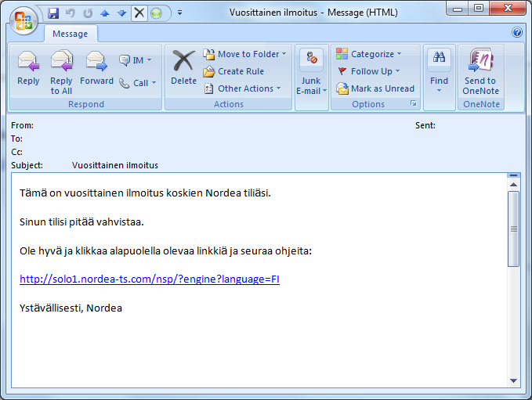This screenshot has width=532, height=400.
Task: Click the X delete icon in the quick access toolbar
Action: click(139, 13)
